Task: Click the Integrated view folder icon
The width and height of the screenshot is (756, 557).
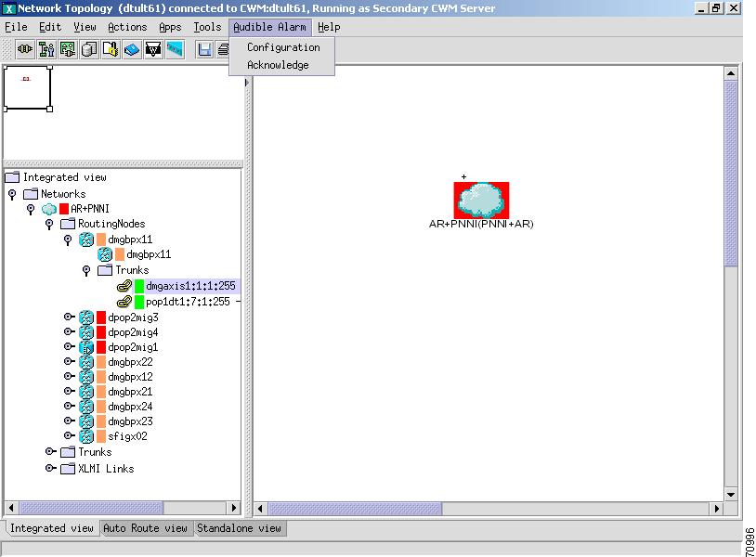Action: tap(12, 177)
